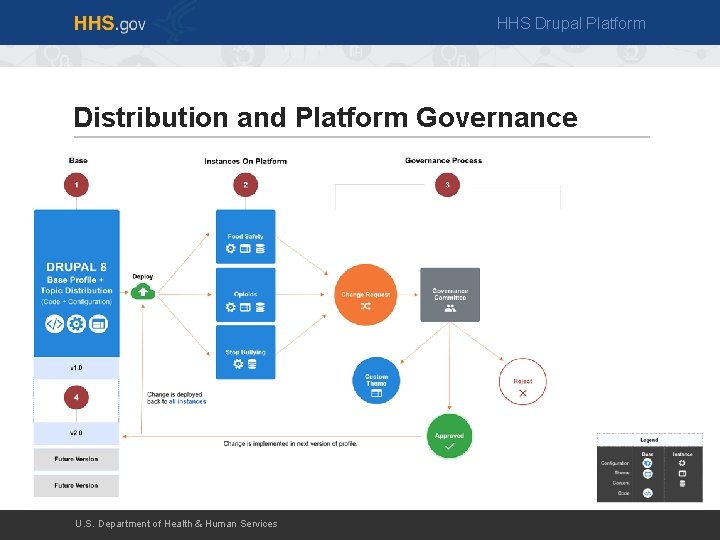The image size is (720, 540).
Task: Click the 'Change is deployed' text
Action: [174, 394]
